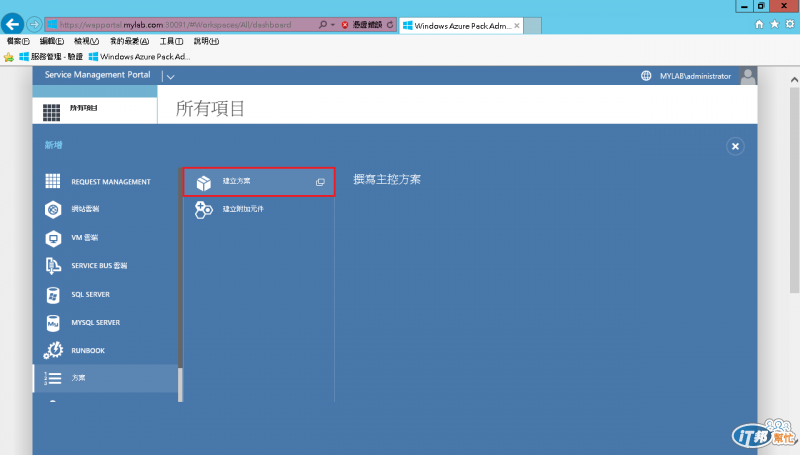Select the 所有項目 grid navigation item
The image size is (800, 455).
click(95, 110)
